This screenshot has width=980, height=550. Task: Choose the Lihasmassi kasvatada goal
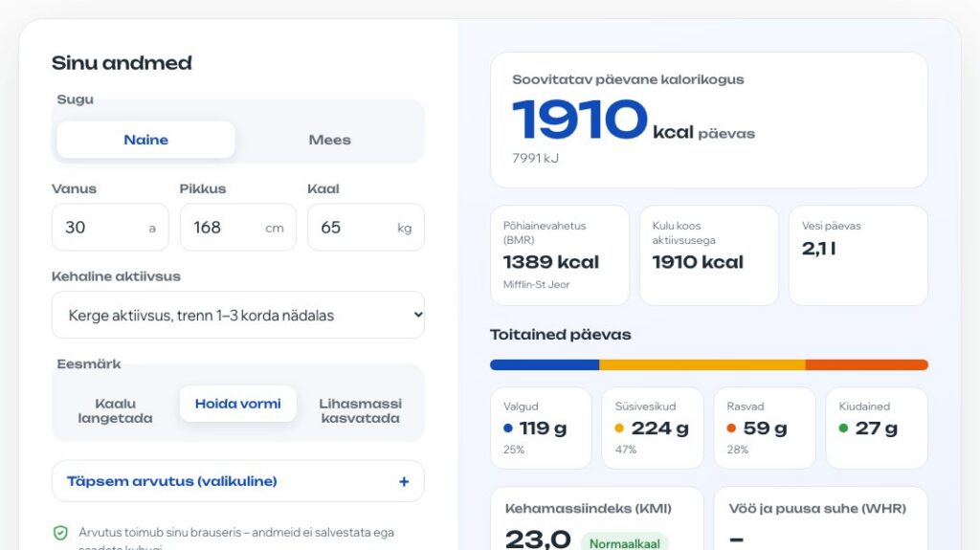click(361, 410)
